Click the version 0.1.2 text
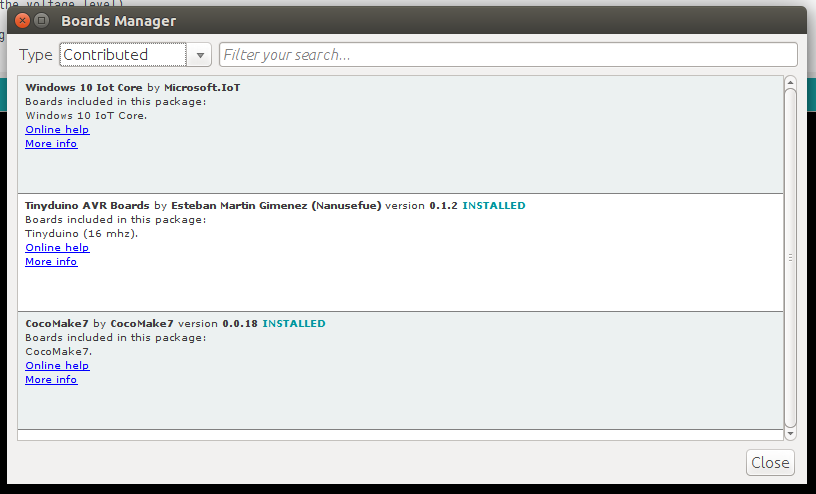This screenshot has height=494, width=816. pos(422,206)
